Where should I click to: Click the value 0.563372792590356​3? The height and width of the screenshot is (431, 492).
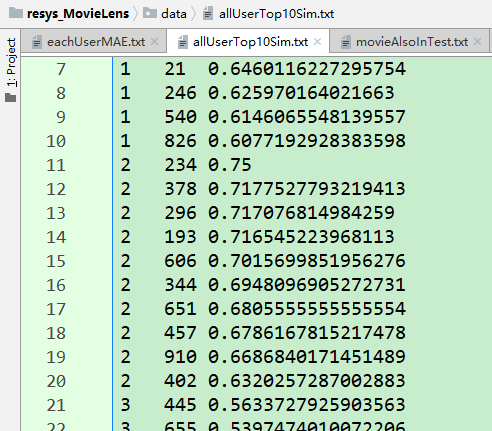click(x=307, y=405)
